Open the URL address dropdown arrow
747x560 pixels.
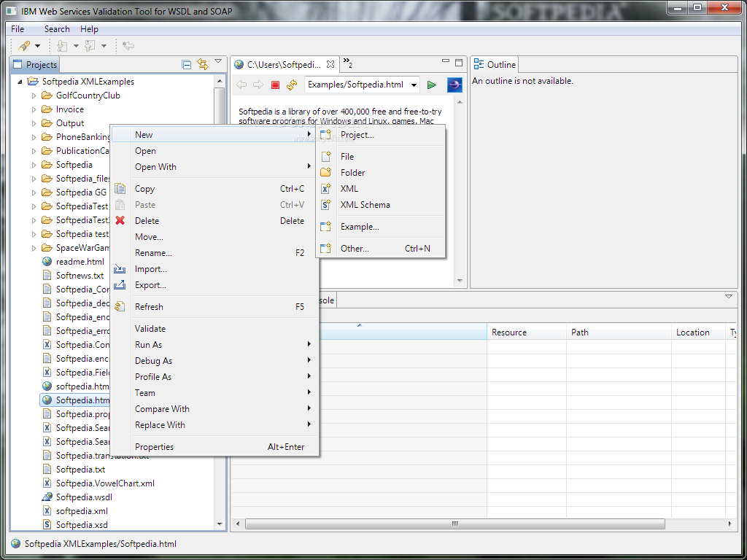414,85
